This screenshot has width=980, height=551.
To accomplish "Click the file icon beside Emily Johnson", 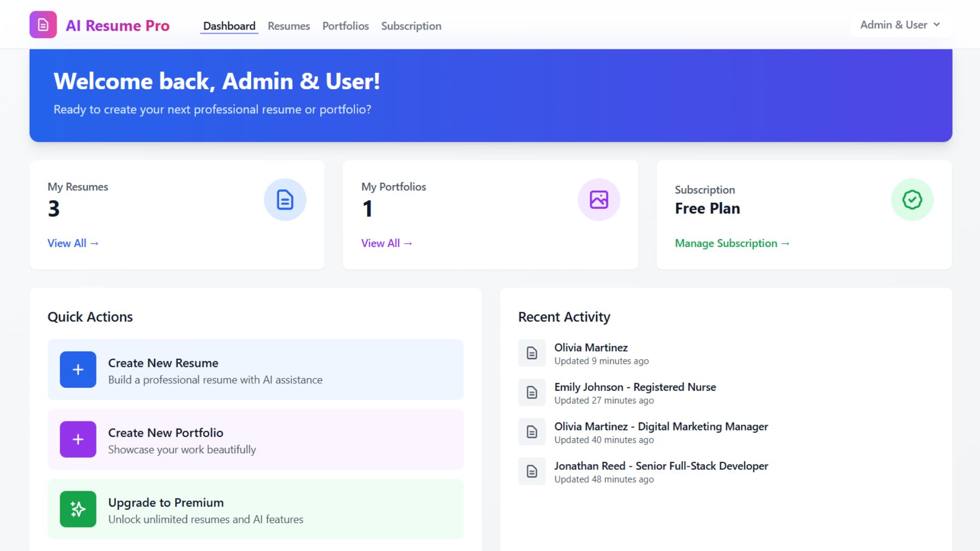I will [532, 392].
